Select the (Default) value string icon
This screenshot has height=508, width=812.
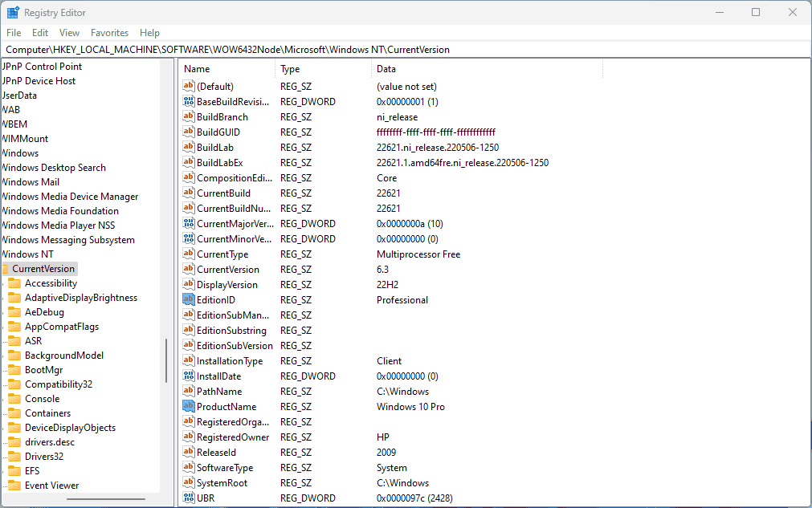tap(189, 86)
